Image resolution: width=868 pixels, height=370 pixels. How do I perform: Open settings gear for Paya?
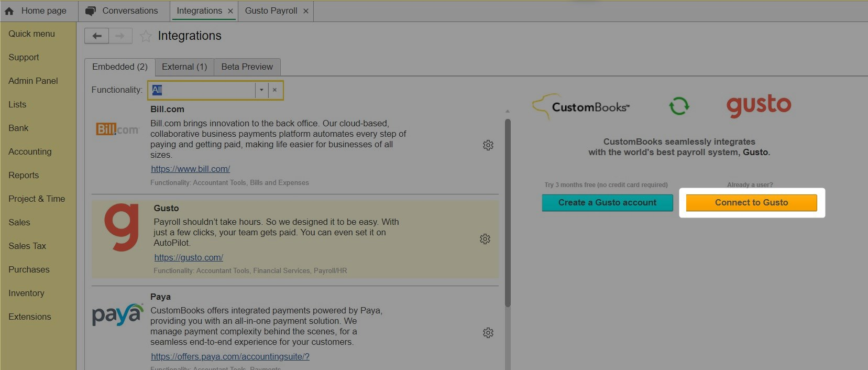[x=488, y=333]
